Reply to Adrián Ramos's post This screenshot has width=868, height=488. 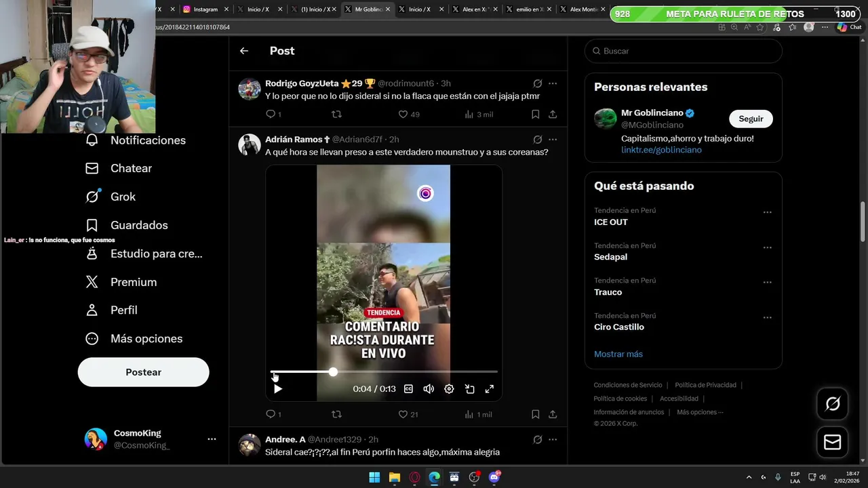click(x=271, y=413)
